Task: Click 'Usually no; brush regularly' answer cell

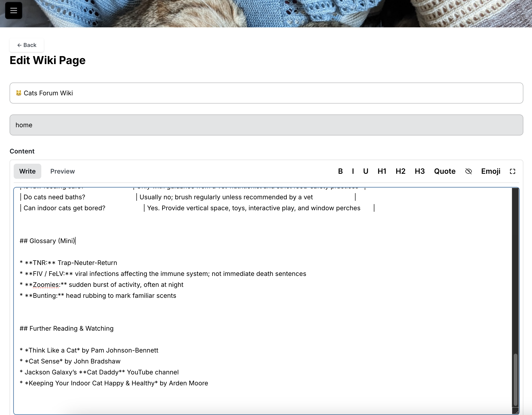Action: click(226, 197)
